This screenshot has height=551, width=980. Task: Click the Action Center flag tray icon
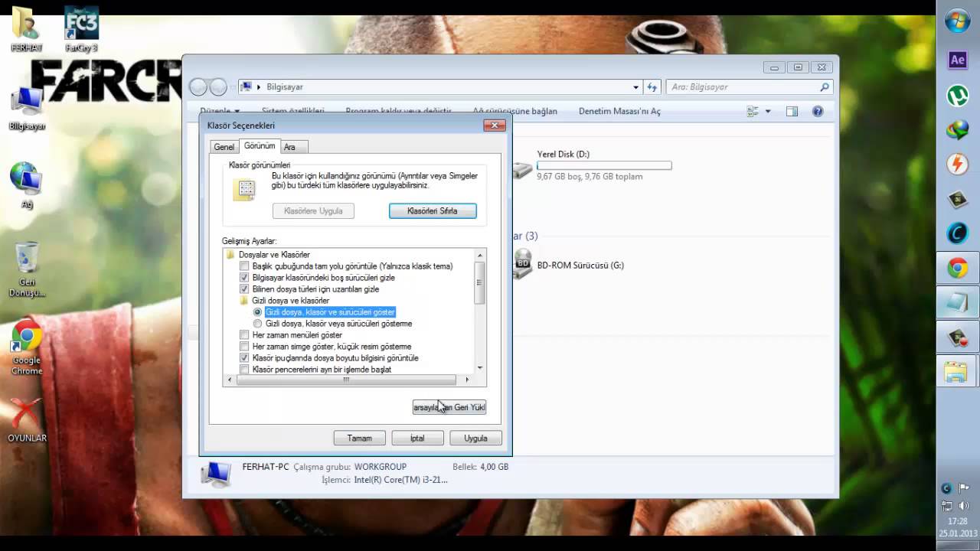pos(965,488)
